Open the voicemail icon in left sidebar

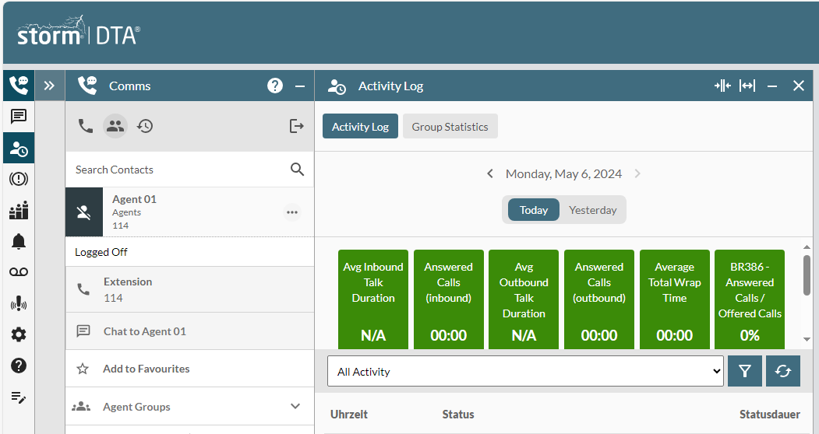point(18,272)
